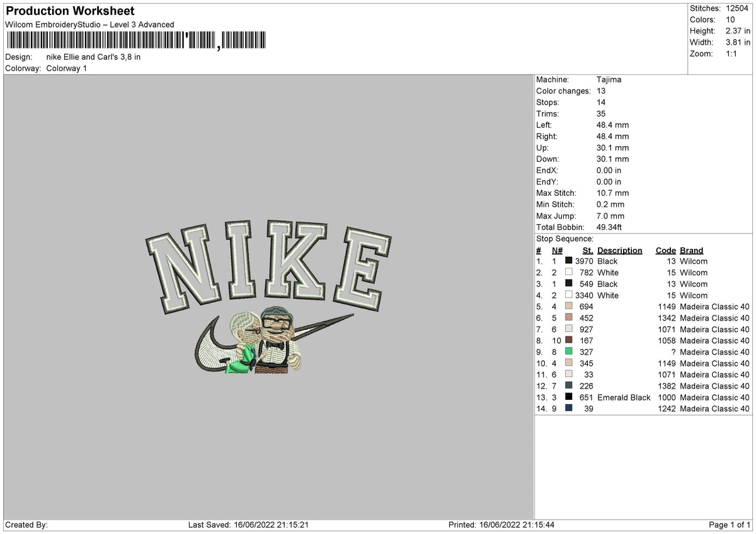Click code 1382 in the stop sequence
Screen dimensions: 756x534
[666, 386]
